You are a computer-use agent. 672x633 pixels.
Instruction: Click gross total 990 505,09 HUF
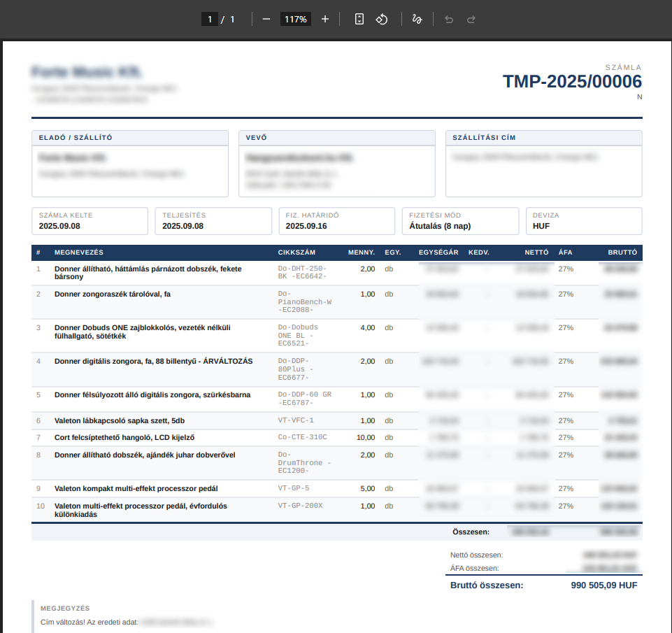(604, 585)
